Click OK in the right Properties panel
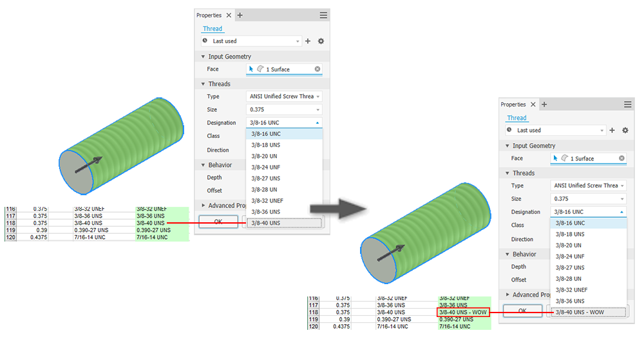 click(522, 311)
